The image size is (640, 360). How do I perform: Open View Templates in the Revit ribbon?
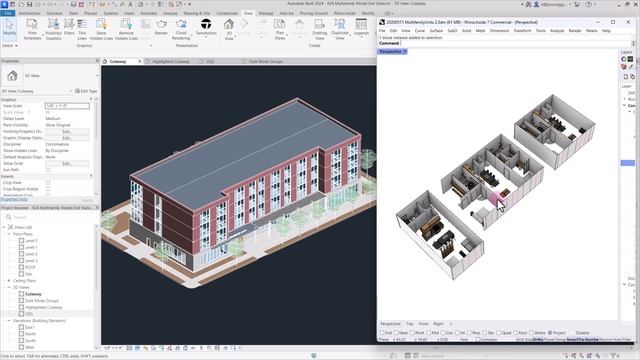[x=32, y=29]
